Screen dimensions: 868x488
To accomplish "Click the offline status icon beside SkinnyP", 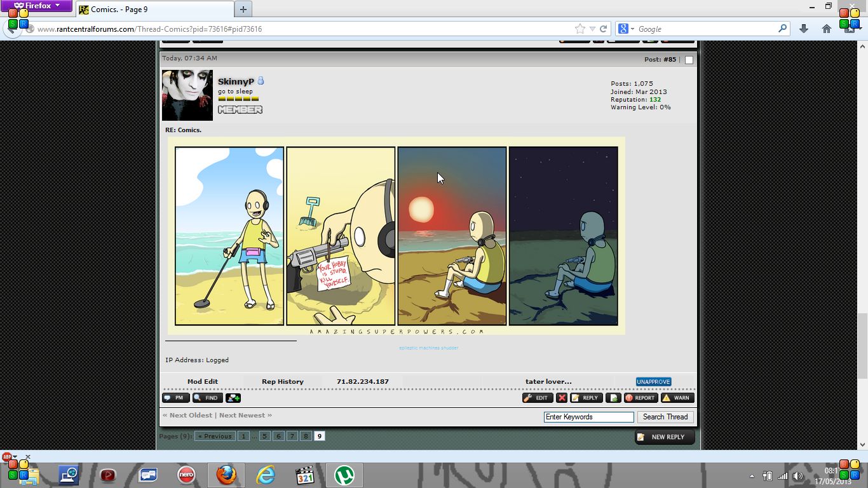I will 261,81.
